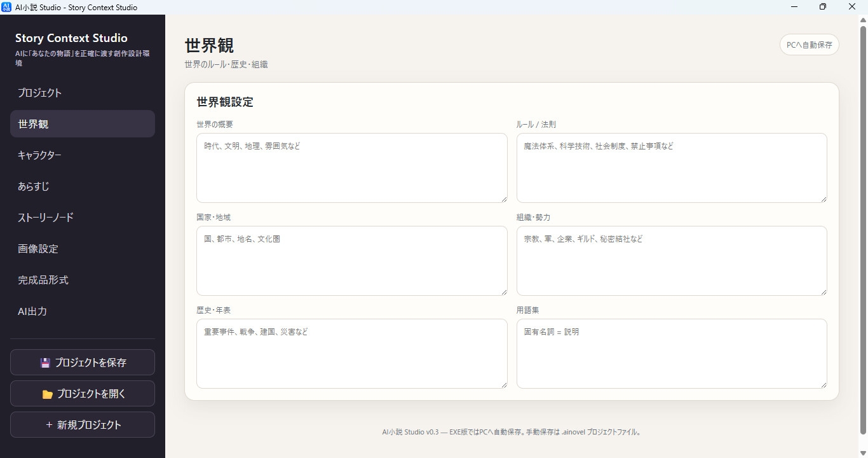Click the 世界の概要 textarea resize grip

[x=504, y=199]
